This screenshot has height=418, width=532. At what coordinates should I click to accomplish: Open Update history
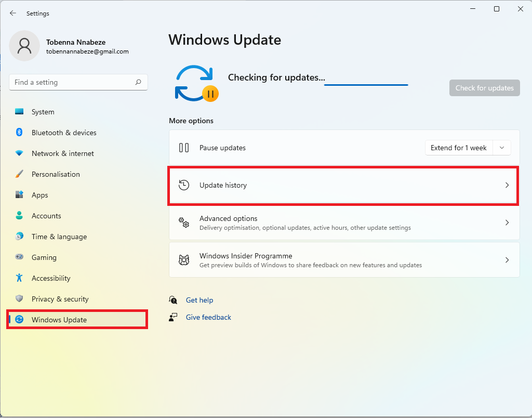[344, 185]
